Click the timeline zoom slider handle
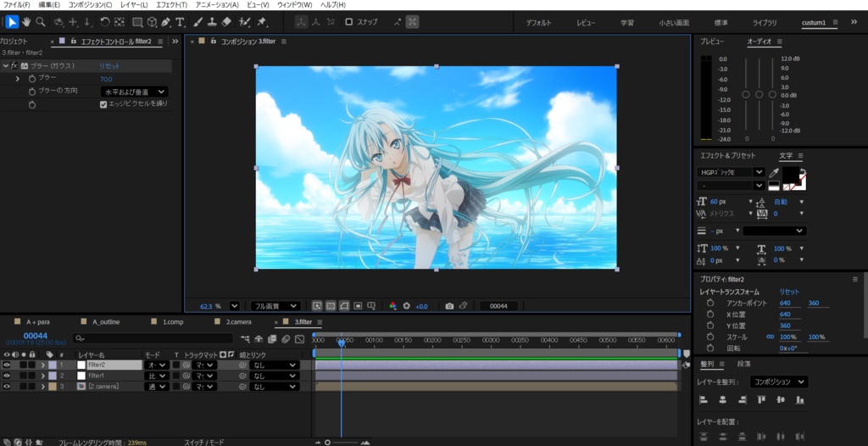Viewport: 868px width, 446px height. [x=328, y=442]
